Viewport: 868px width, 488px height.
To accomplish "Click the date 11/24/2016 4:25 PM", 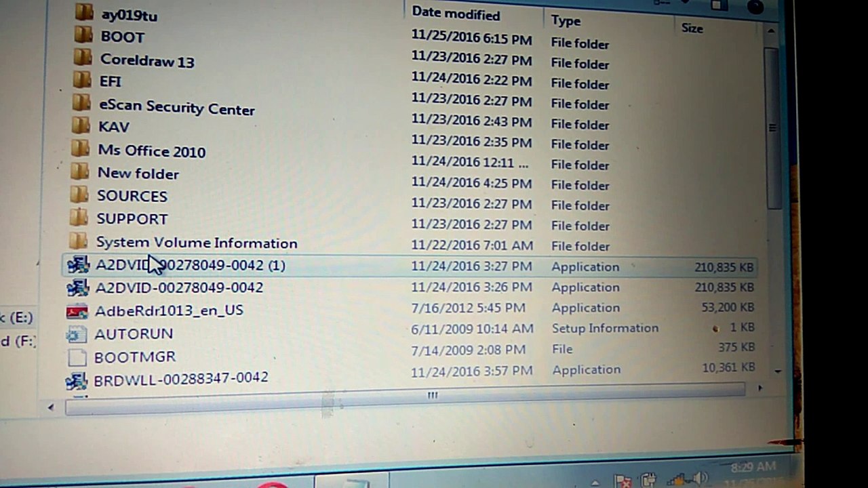I will pos(471,183).
